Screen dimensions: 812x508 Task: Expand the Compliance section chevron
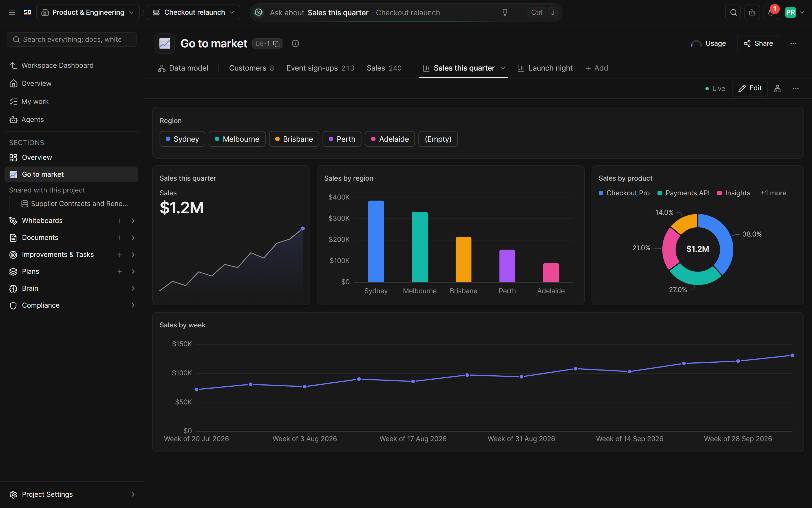[x=133, y=305]
